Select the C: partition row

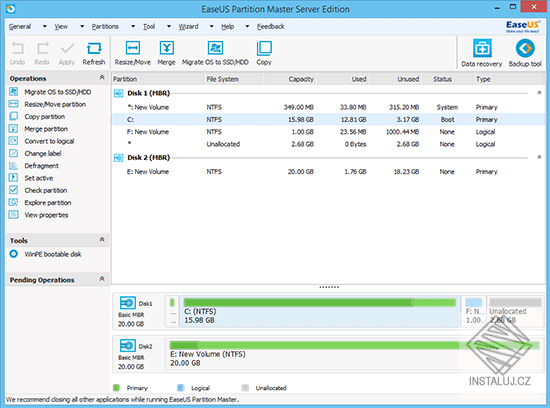pyautogui.click(x=328, y=119)
